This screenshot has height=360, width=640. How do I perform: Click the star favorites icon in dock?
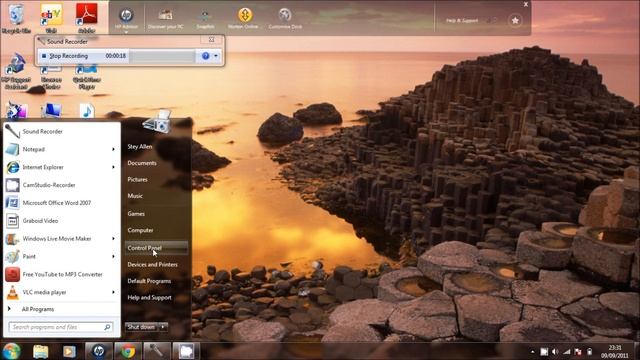click(515, 20)
